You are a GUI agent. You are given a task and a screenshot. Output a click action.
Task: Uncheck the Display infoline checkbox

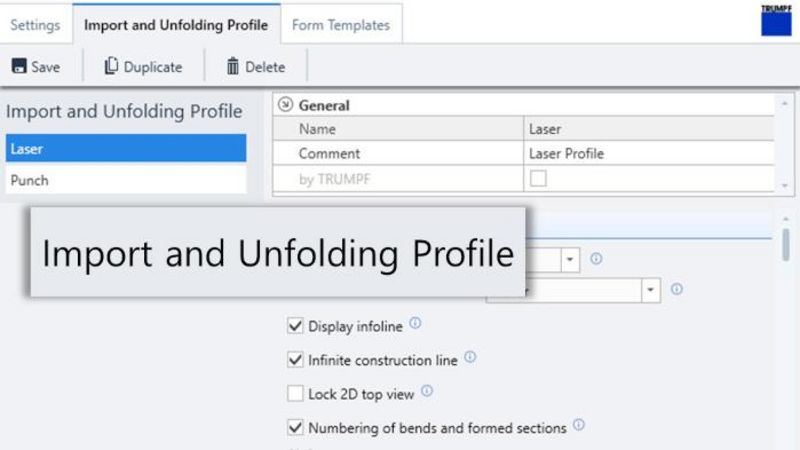click(x=295, y=326)
